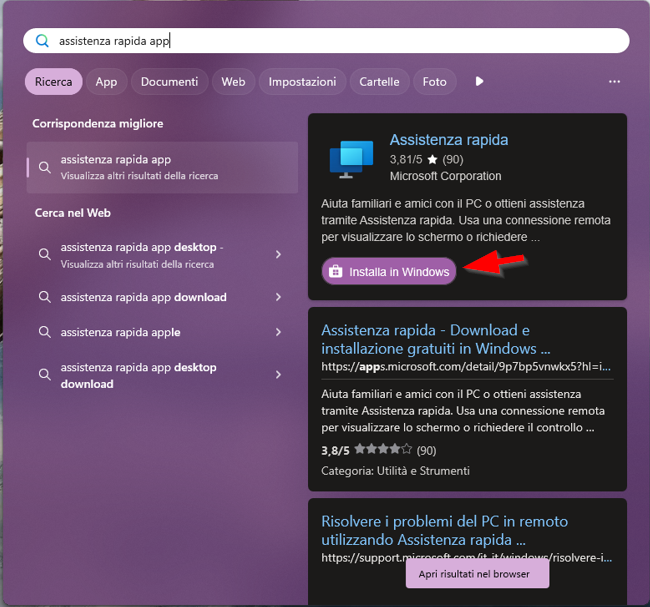Switch to the Foto filter tab
Viewport: 650px width, 607px height.
(x=434, y=82)
